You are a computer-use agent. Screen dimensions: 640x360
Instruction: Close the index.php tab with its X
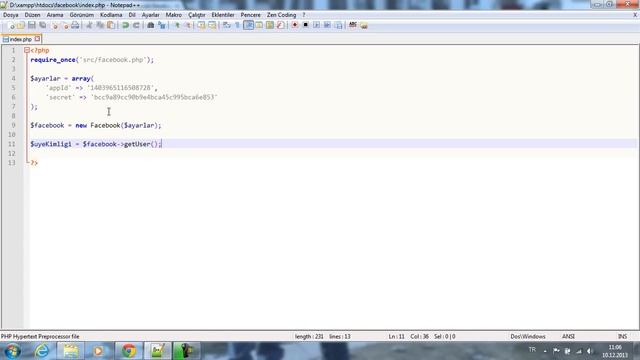point(37,39)
